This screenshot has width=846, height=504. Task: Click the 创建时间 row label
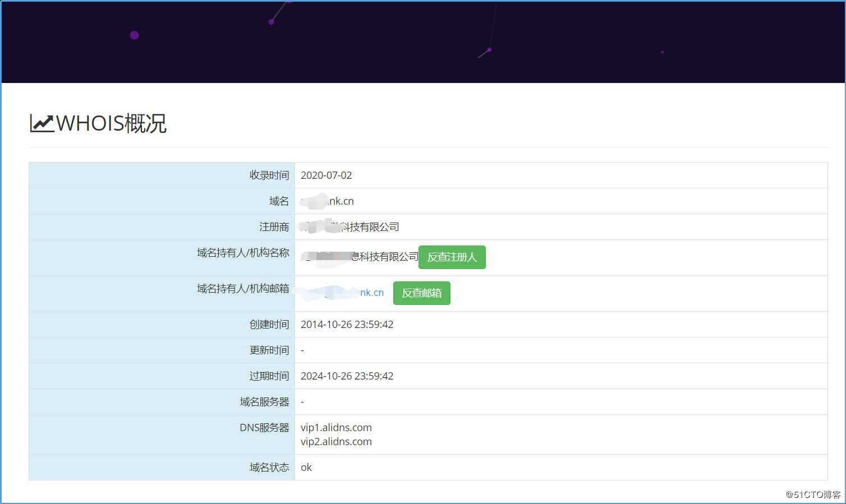click(269, 325)
